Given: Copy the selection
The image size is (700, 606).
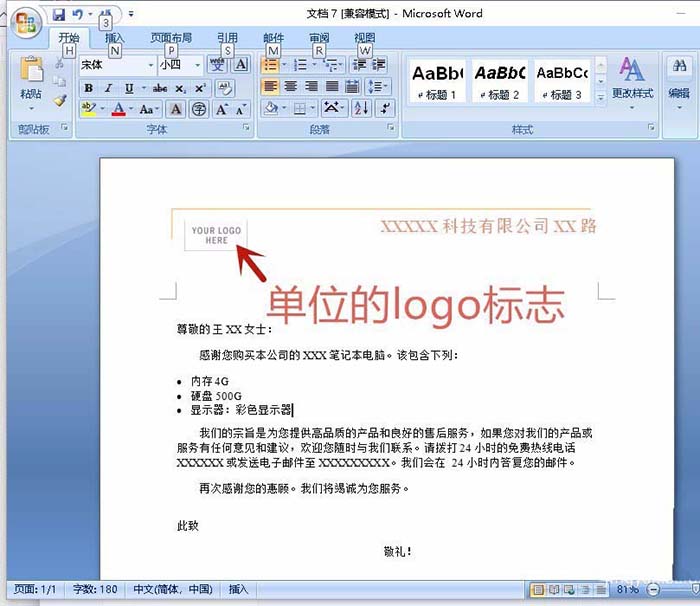Looking at the screenshot, I should (59, 82).
